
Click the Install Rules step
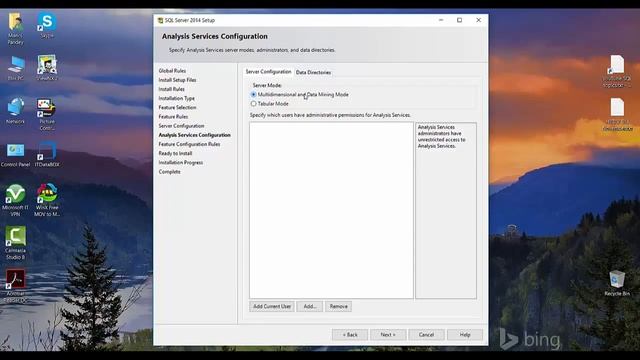171,89
